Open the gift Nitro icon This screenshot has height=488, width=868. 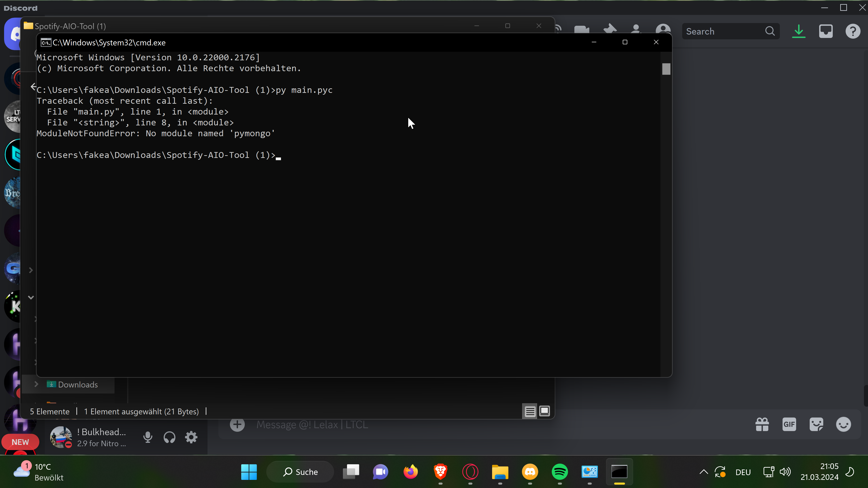762,424
